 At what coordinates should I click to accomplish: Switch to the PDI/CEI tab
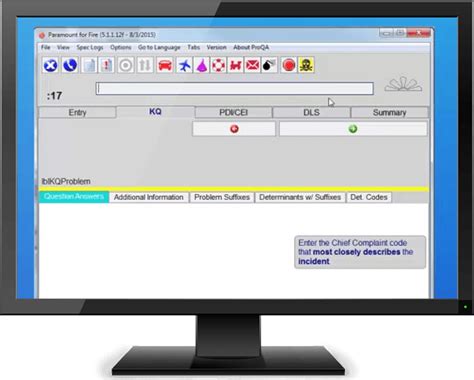[233, 112]
